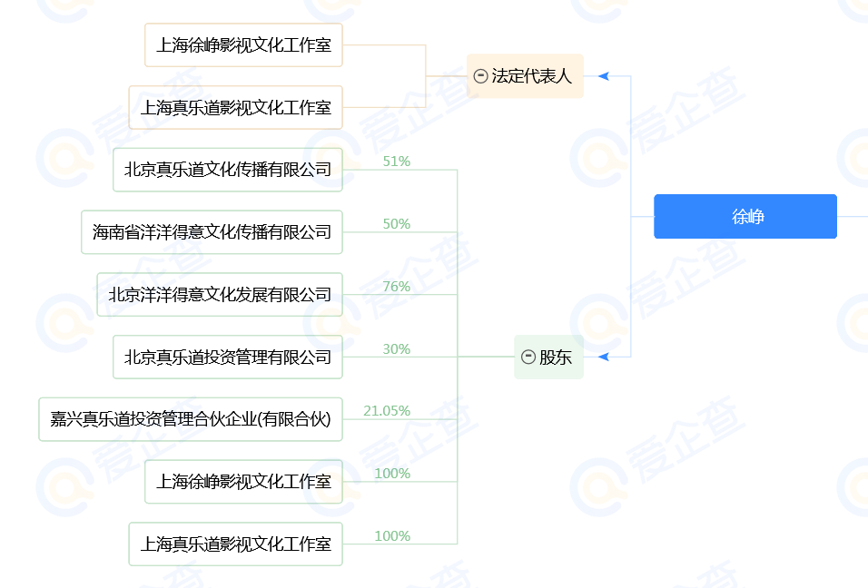Open 上海徐峥影视文化工作室 under 法定代表人
Image resolution: width=868 pixels, height=588 pixels.
click(243, 45)
